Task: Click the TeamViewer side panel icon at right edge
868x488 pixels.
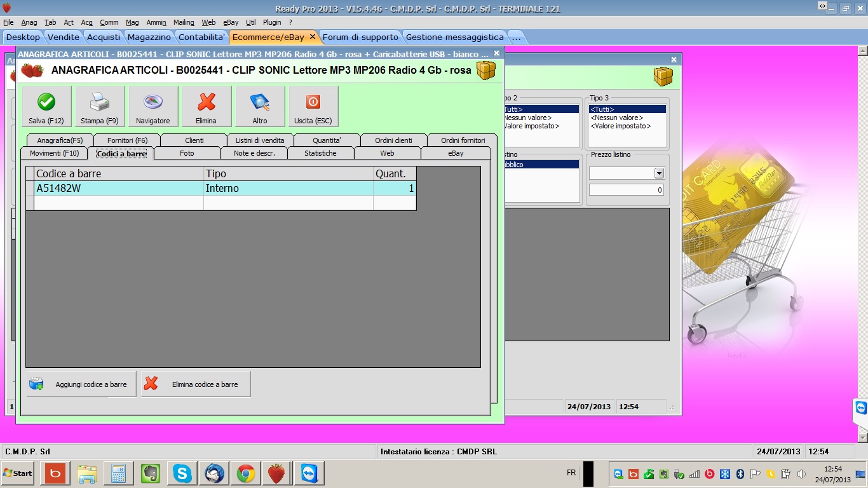Action: tap(861, 407)
